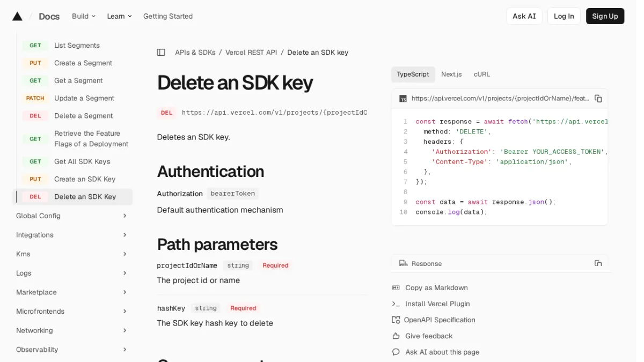Click the DEL badge next to endpoint URL
This screenshot has height=362, width=644.
[x=167, y=113]
